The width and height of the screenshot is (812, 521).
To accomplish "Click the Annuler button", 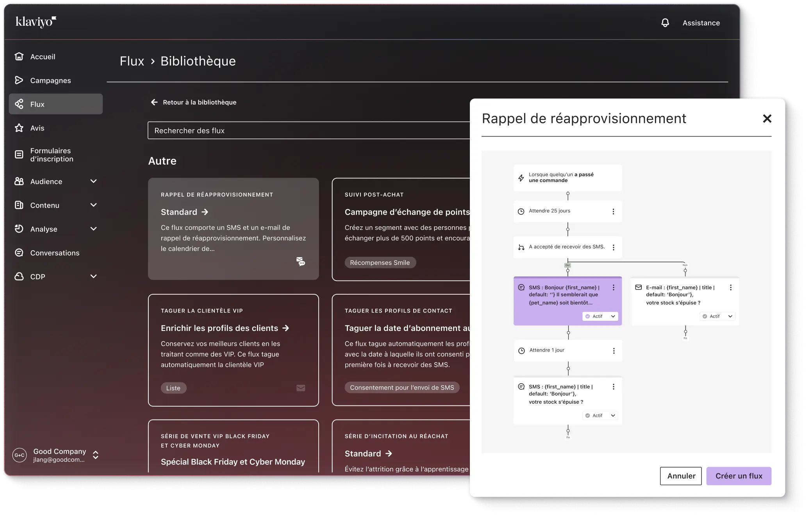I will pos(681,476).
